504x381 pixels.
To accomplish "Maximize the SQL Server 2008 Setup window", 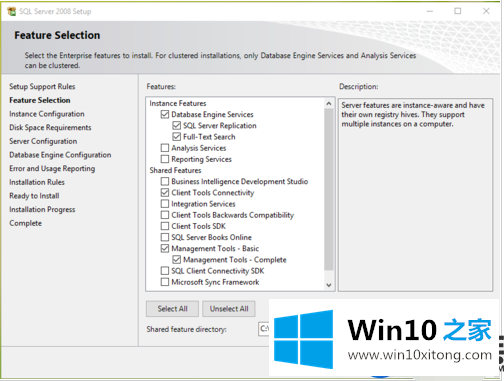I will pyautogui.click(x=458, y=11).
